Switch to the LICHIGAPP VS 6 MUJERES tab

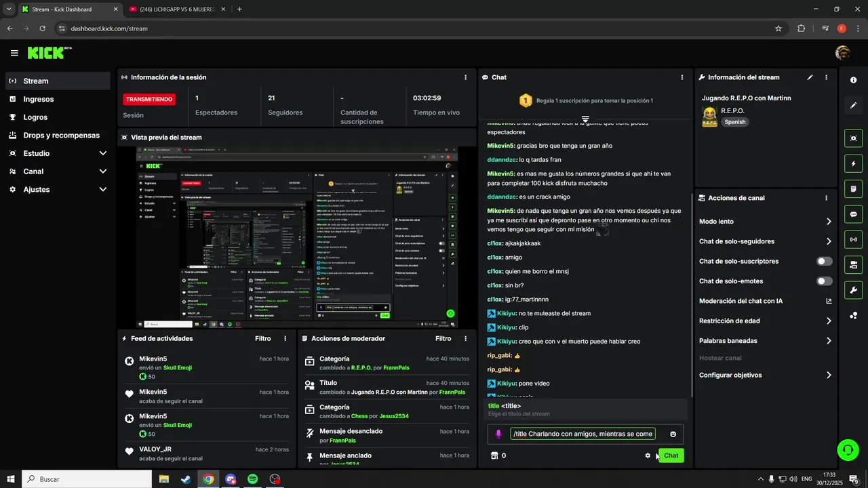click(178, 9)
